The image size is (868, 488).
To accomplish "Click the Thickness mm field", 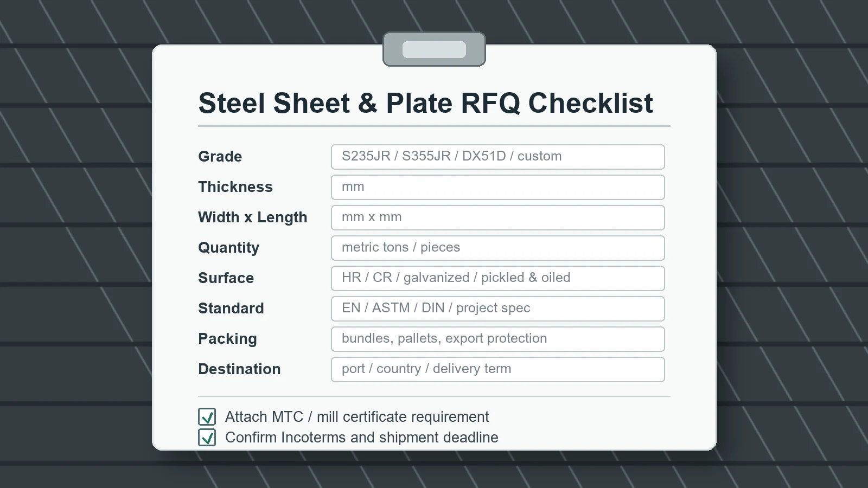I will 498,187.
